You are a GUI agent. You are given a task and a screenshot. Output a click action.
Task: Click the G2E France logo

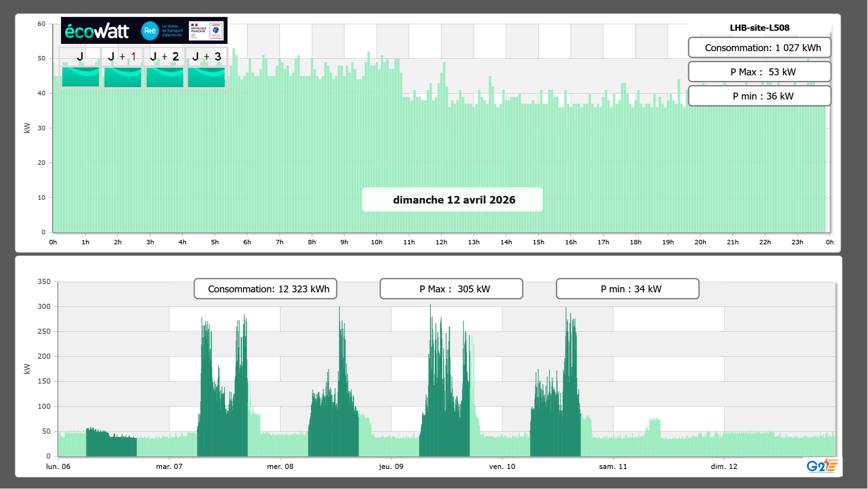822,466
